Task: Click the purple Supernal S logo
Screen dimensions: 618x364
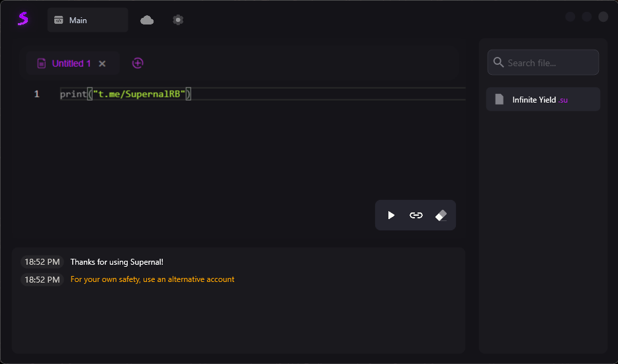Action: pos(23,19)
